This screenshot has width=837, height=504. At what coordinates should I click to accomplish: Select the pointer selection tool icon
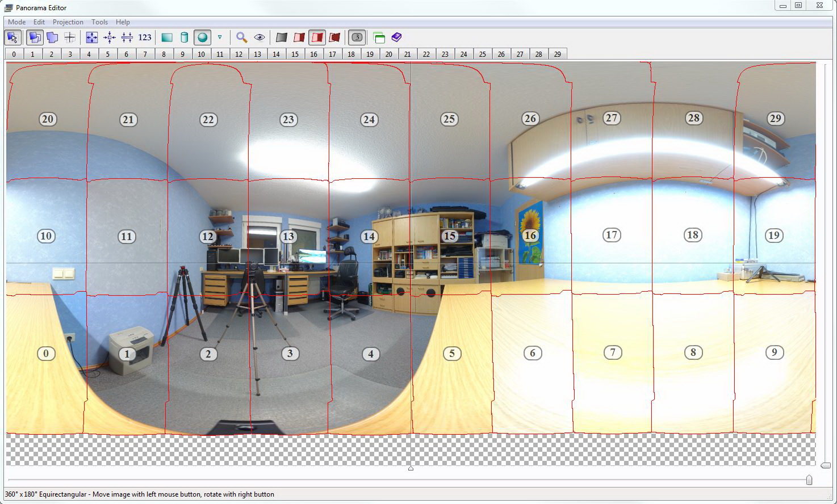click(12, 37)
